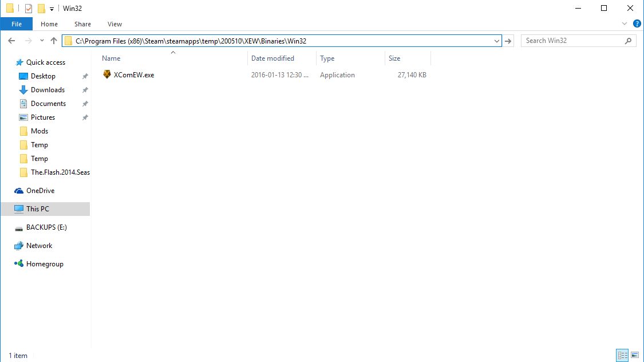Click the OneDrive cloud icon
Screen dimensions: 644x362
coord(19,191)
